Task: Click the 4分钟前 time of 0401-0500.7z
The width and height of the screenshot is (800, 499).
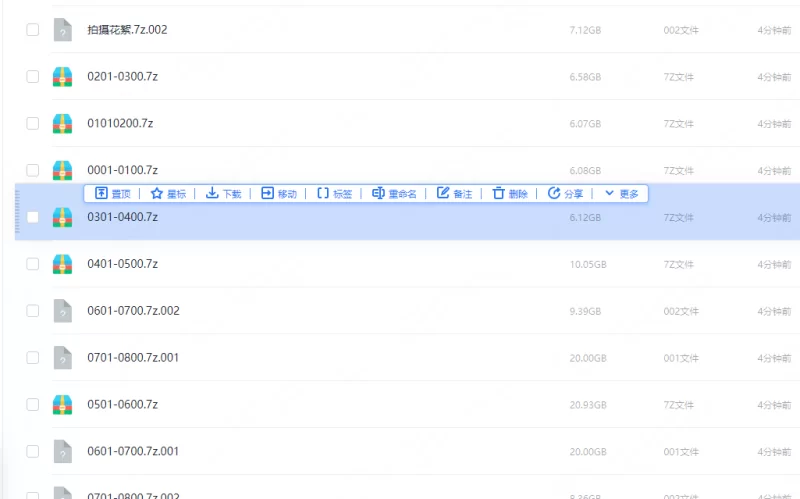Action: (774, 264)
